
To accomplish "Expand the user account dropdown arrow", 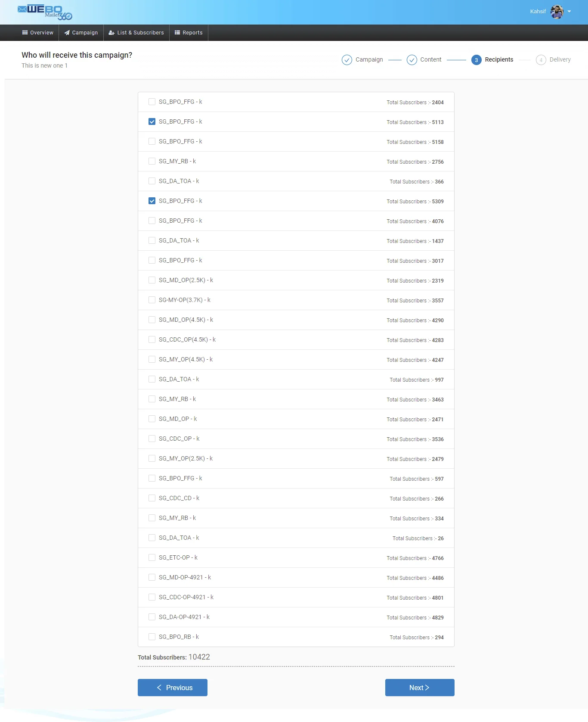I will point(569,12).
